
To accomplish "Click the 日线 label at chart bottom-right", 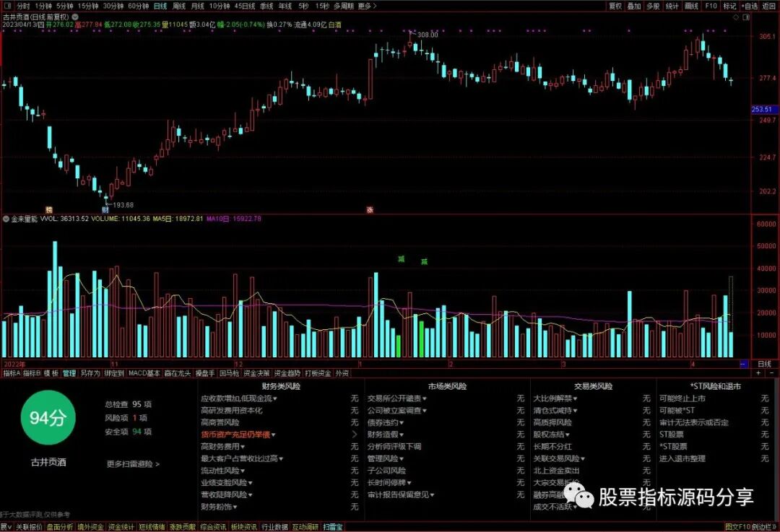I will (764, 364).
